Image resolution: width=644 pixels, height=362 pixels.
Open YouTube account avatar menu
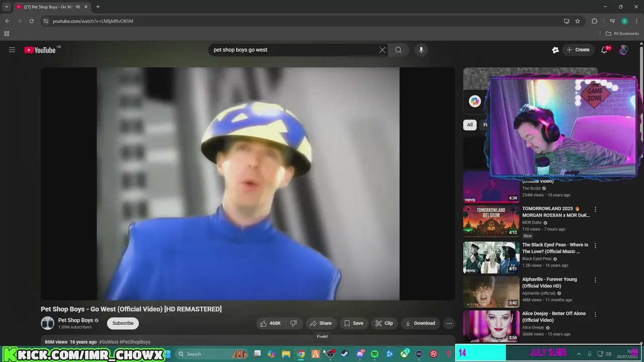623,50
